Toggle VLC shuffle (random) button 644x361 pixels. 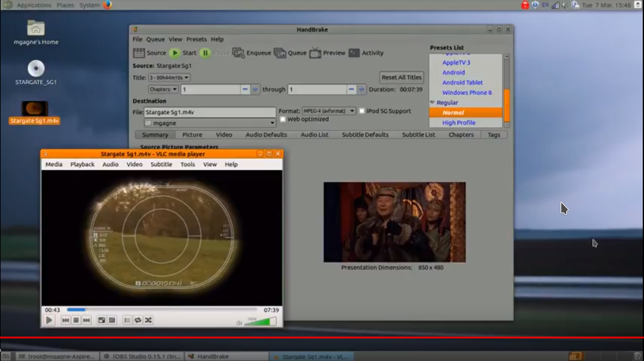pyautogui.click(x=148, y=320)
